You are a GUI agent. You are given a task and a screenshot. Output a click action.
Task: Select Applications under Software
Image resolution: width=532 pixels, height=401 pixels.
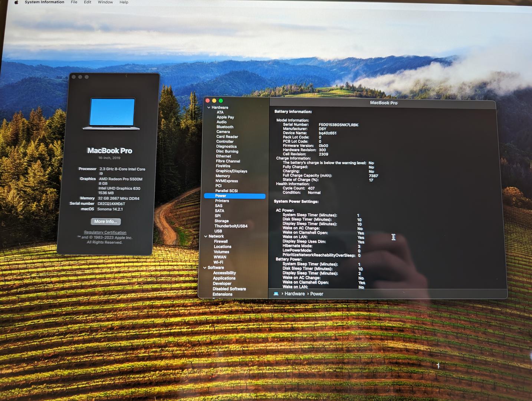224,278
